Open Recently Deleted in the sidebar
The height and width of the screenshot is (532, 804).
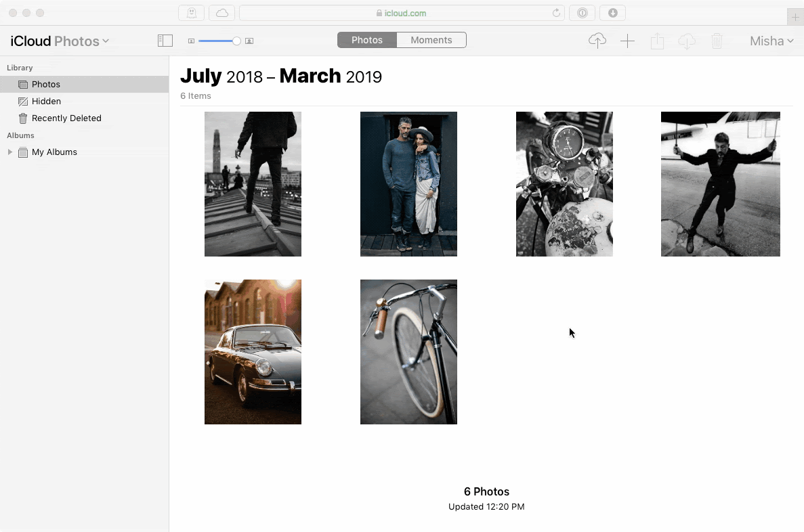pos(84,118)
